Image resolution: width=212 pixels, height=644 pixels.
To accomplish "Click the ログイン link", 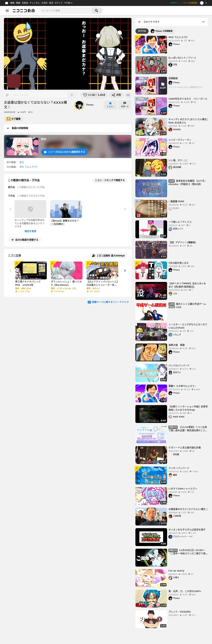I will 175,3.
